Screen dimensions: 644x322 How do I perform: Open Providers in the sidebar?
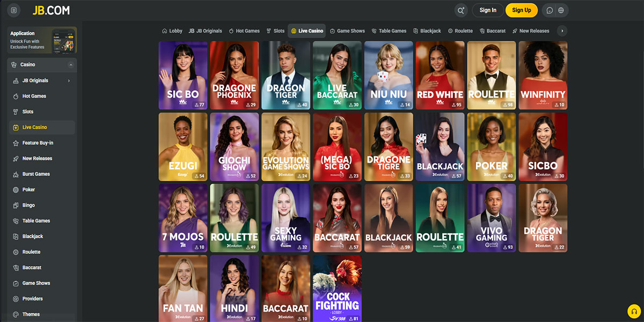tap(33, 298)
